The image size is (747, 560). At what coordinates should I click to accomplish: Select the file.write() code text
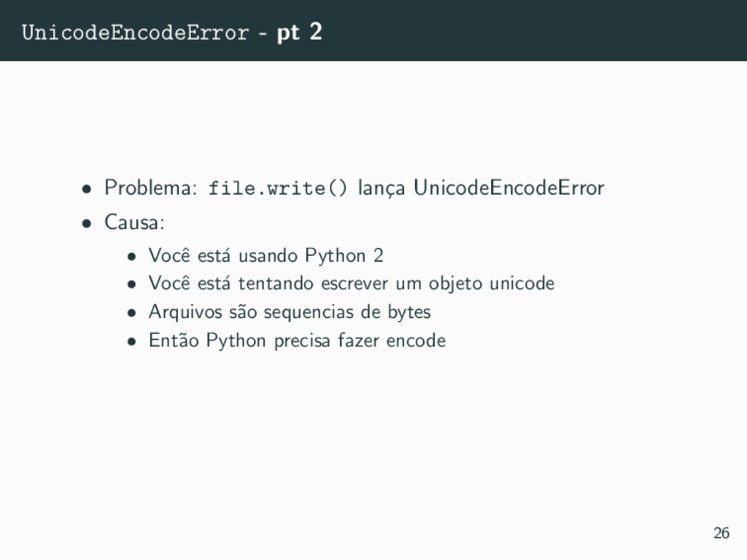278,188
